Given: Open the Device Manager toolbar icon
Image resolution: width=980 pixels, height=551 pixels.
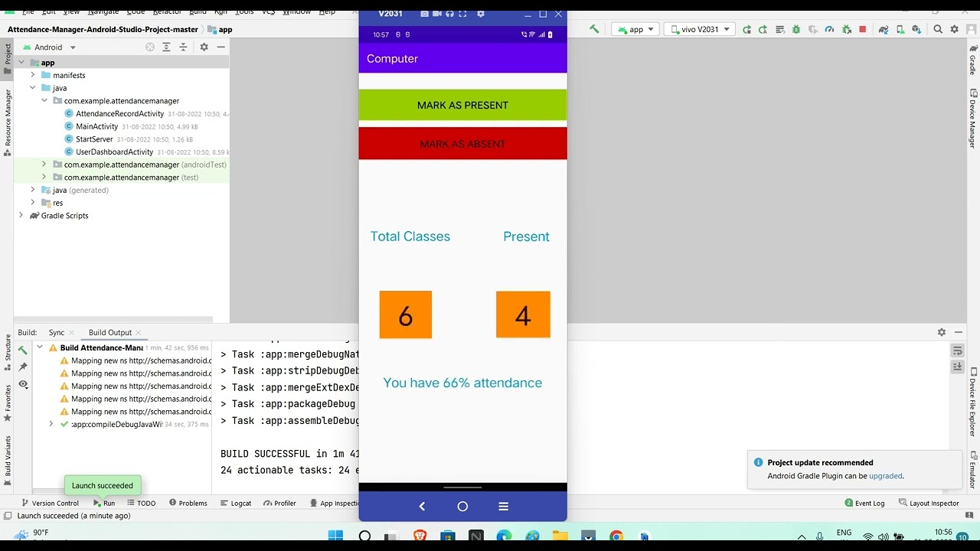Looking at the screenshot, I should point(900,29).
